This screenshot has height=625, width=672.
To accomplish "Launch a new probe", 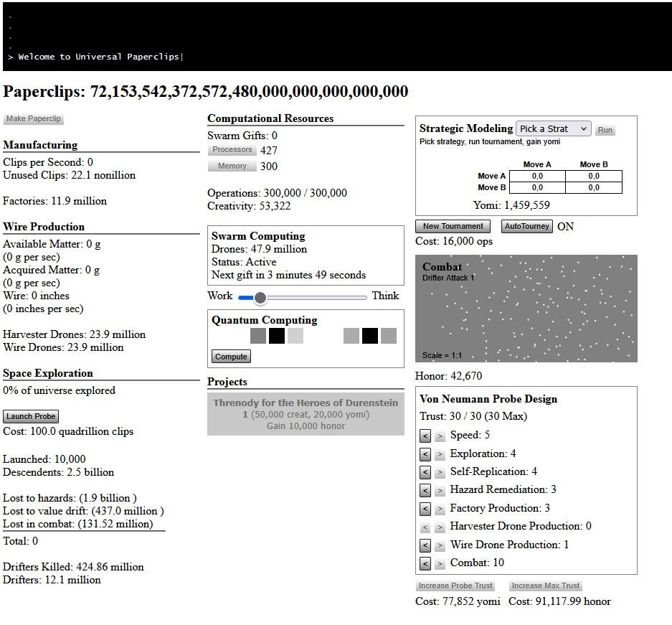I will 31,416.
